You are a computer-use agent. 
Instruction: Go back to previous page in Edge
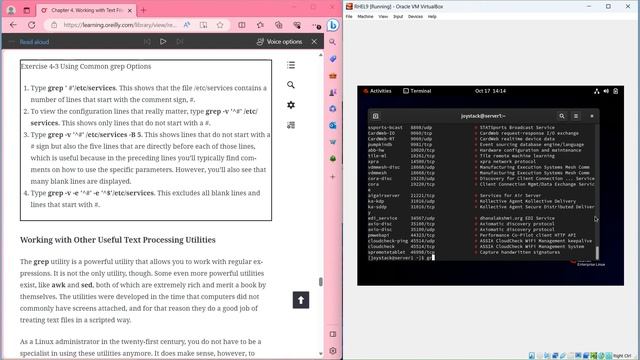coord(13,25)
